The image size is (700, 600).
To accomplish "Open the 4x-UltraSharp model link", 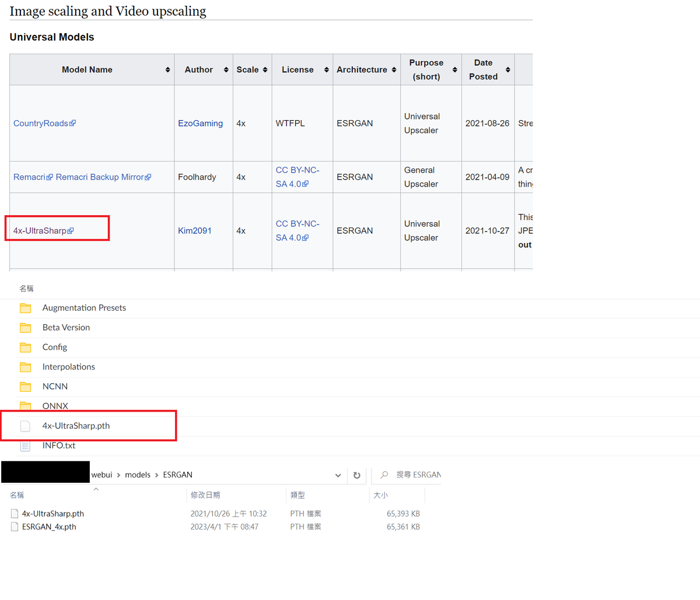I will coord(43,230).
